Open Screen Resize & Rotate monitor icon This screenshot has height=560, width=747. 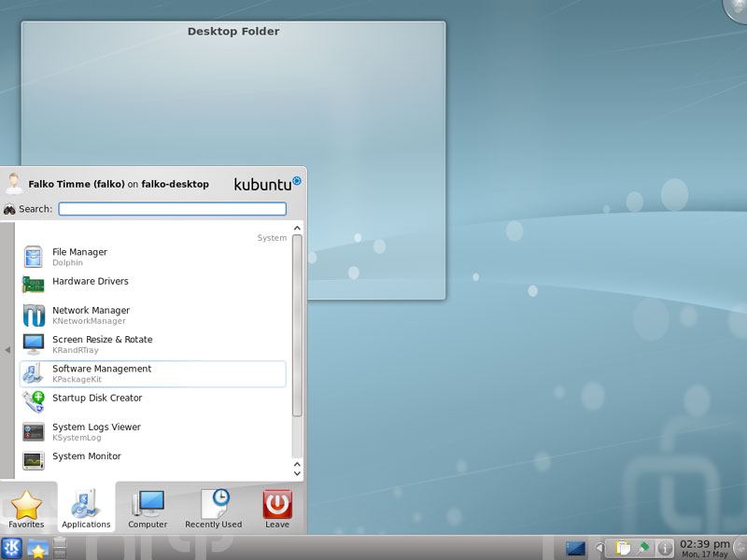[x=34, y=344]
